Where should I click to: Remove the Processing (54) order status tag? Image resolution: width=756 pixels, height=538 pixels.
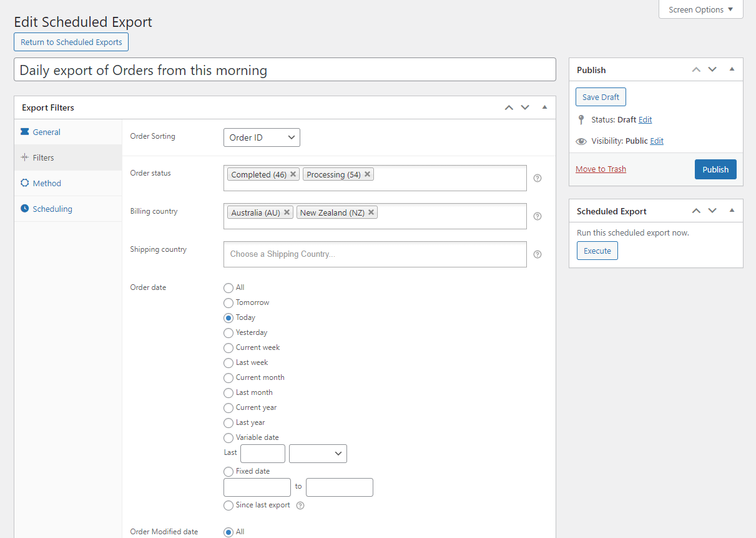click(367, 174)
